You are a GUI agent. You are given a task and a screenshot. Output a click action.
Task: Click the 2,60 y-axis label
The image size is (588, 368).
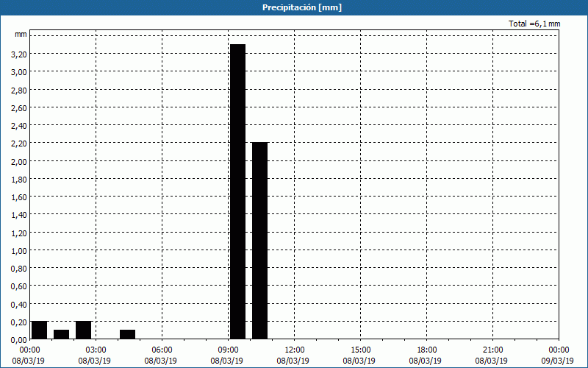[x=19, y=107]
